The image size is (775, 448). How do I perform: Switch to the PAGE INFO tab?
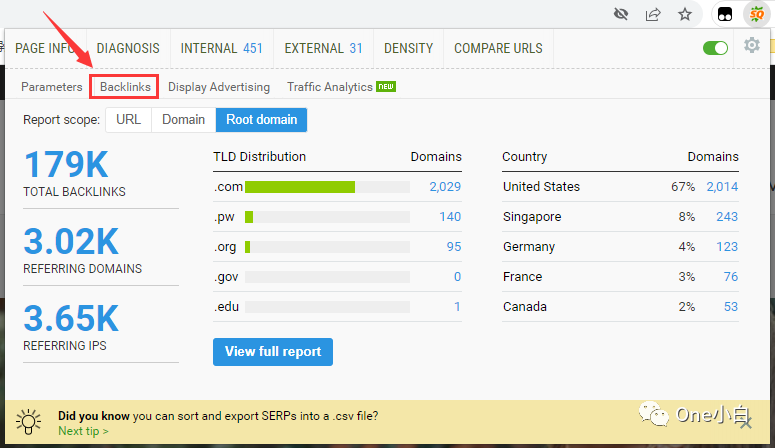45,48
